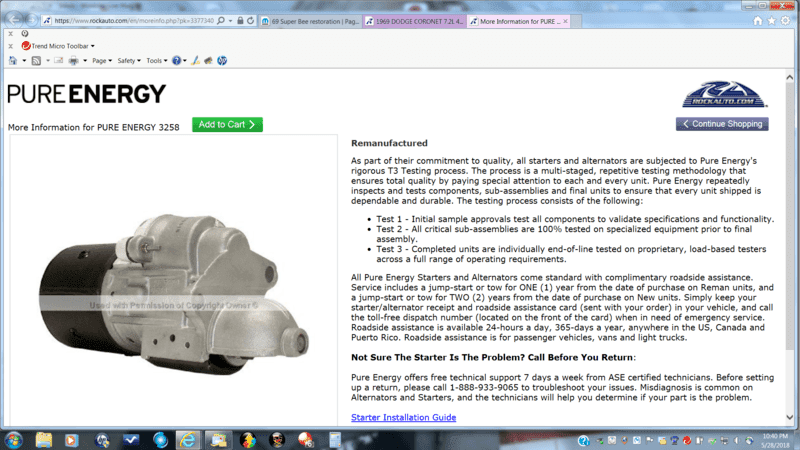Click the security lock icon in address bar
The height and width of the screenshot is (450, 800).
click(240, 21)
